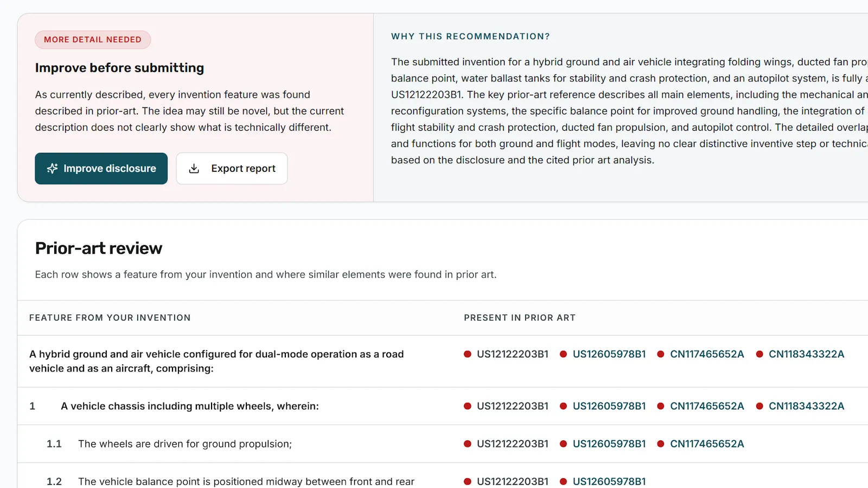868x488 pixels.
Task: Open US12122203B1 in the vehicle chassis row
Action: pos(512,406)
